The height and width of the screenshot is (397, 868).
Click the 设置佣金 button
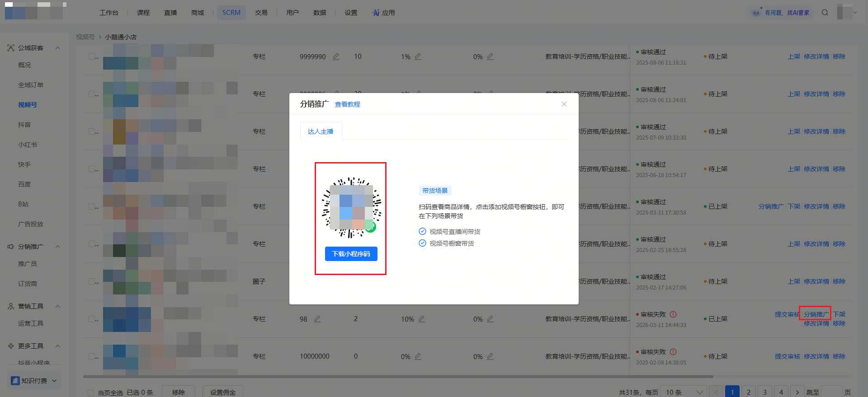pyautogui.click(x=223, y=392)
